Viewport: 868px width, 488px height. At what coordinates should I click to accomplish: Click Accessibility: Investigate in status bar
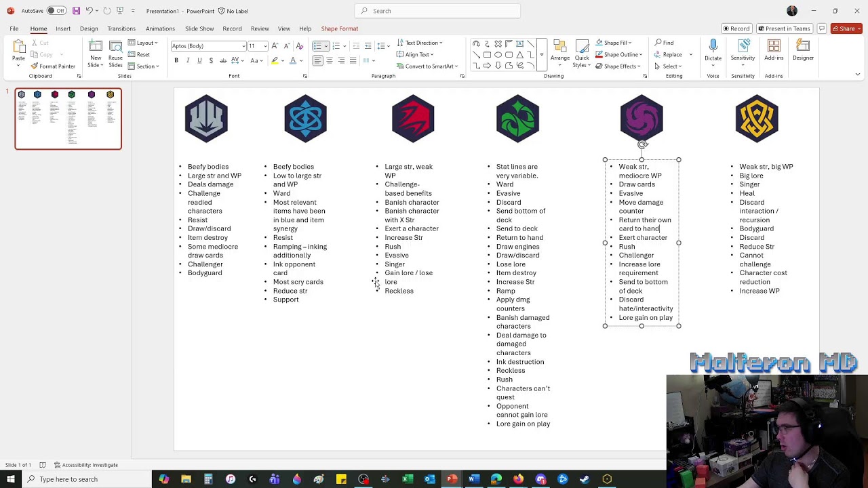pos(86,465)
